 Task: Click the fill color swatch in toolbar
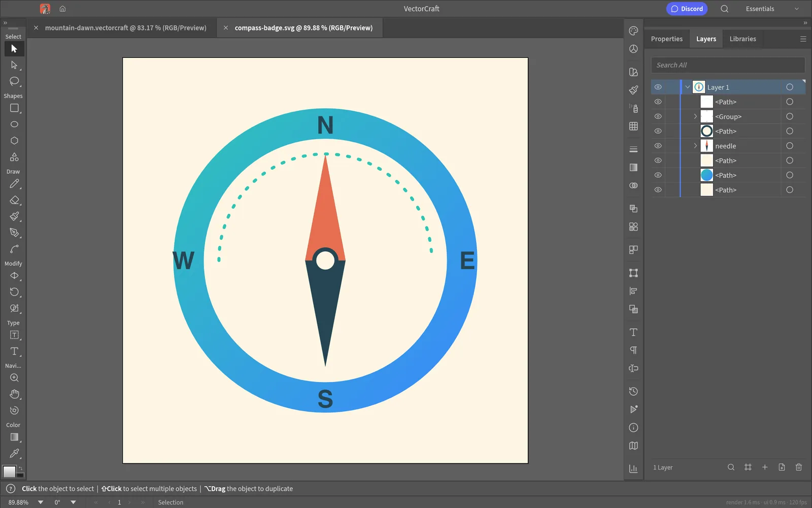[x=10, y=471]
